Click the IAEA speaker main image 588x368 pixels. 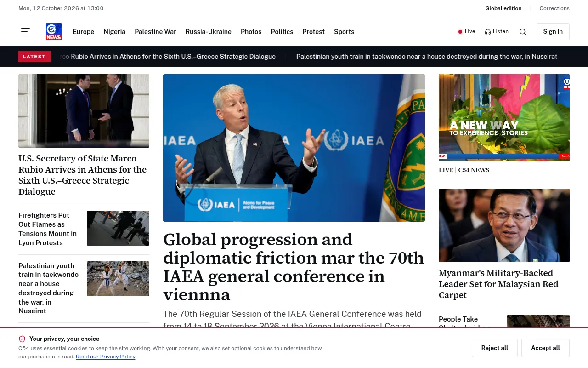coord(294,148)
